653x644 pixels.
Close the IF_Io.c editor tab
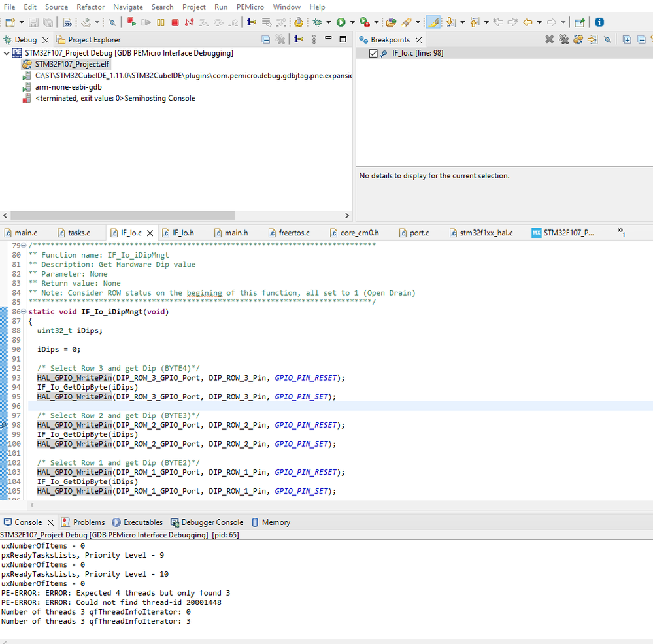[150, 233]
